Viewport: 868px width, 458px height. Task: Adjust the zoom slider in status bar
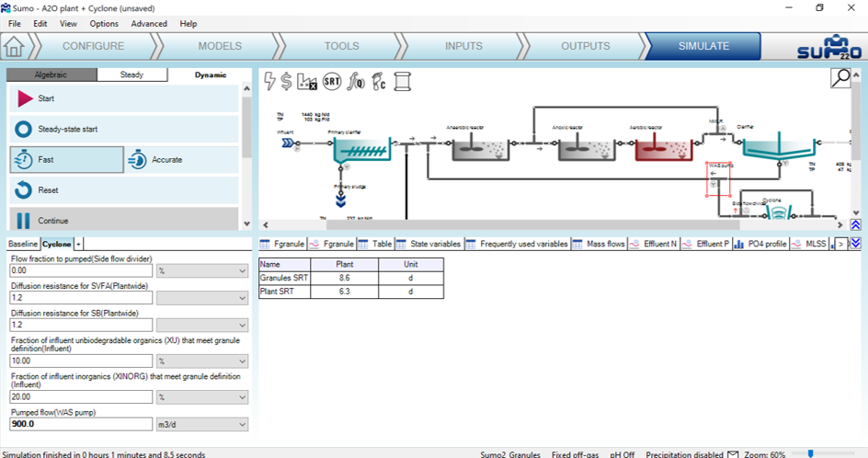click(x=809, y=453)
